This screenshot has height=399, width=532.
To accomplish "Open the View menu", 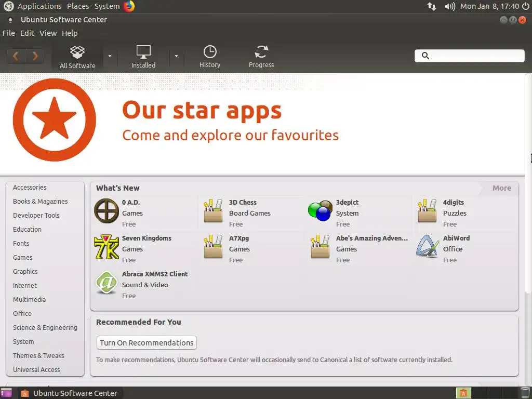I will (48, 33).
